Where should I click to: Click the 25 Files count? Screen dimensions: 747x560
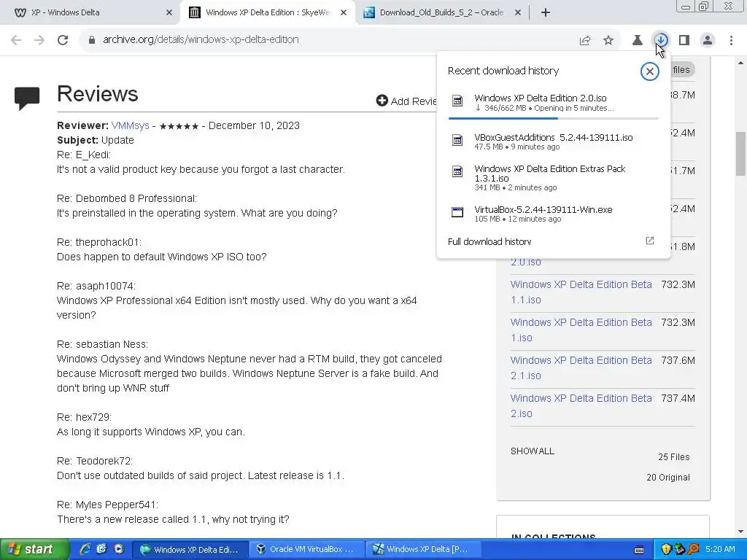tap(673, 457)
